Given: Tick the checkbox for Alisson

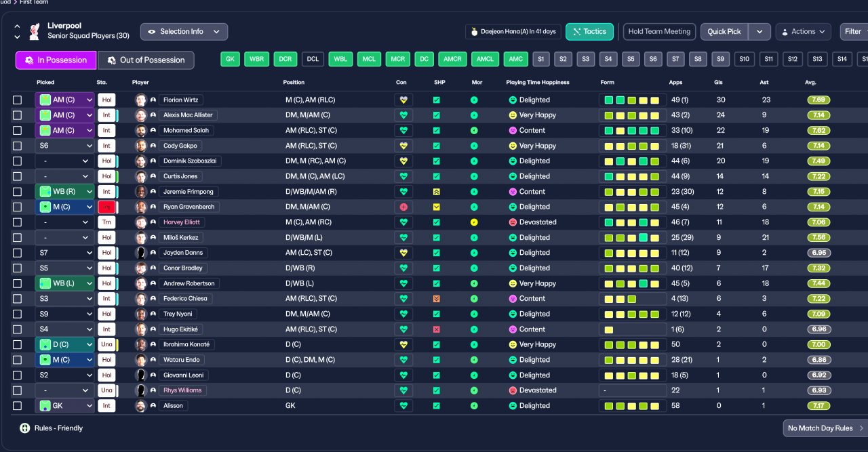Looking at the screenshot, I should click(x=17, y=406).
